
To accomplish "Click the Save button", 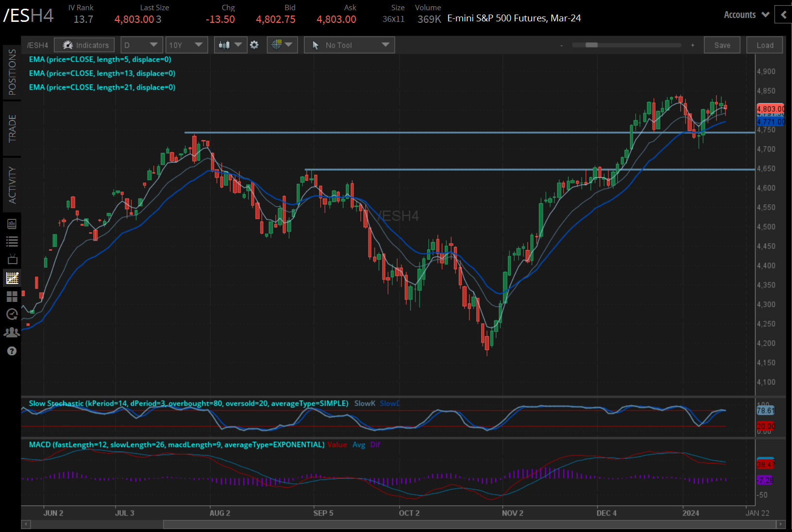I will pos(722,45).
